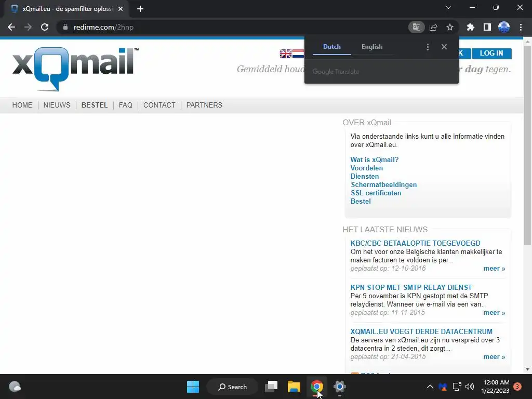Click the xQmail logo
The image size is (532, 399).
75,69
